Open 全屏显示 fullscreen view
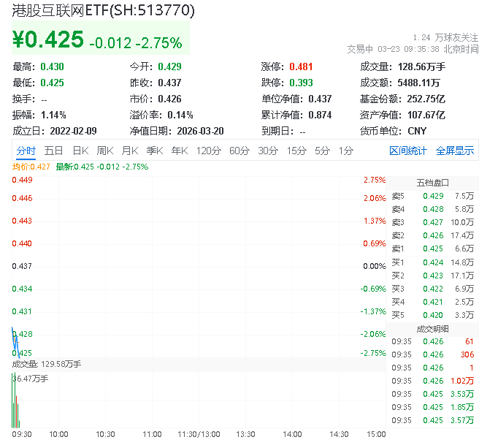 455,151
